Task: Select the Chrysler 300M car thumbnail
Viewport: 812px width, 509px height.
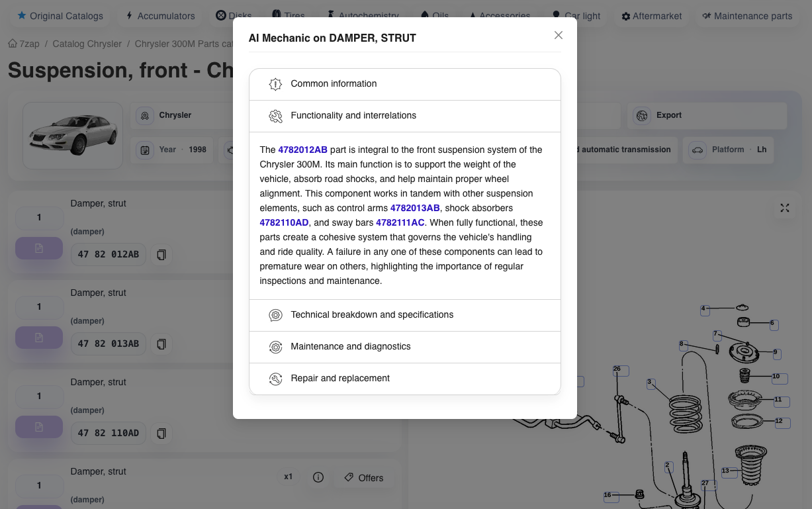Action: click(x=73, y=136)
